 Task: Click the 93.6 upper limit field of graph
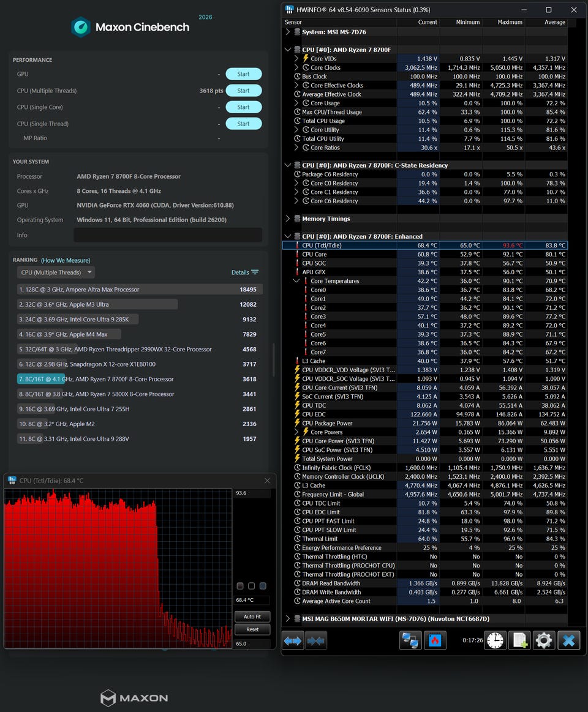[x=252, y=493]
